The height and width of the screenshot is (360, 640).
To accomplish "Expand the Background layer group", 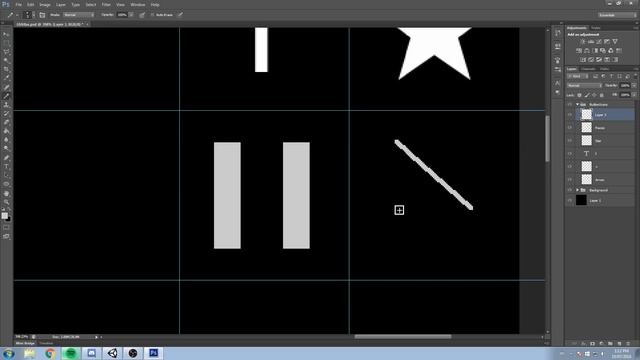I will click(578, 190).
